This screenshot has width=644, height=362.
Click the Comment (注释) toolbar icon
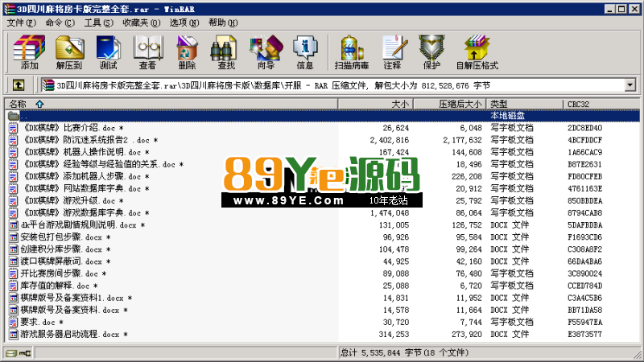pyautogui.click(x=393, y=52)
